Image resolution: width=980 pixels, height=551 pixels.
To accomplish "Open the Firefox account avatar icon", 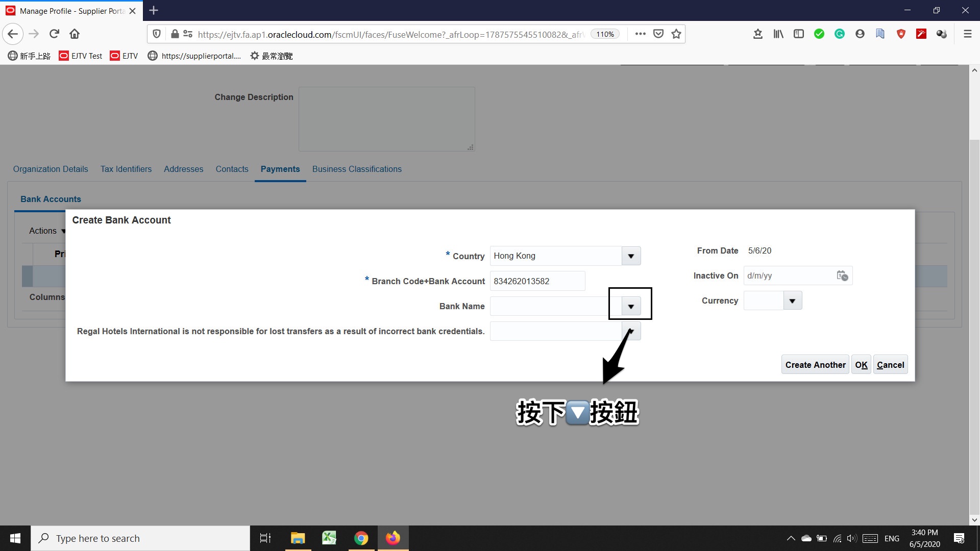I will (x=860, y=34).
